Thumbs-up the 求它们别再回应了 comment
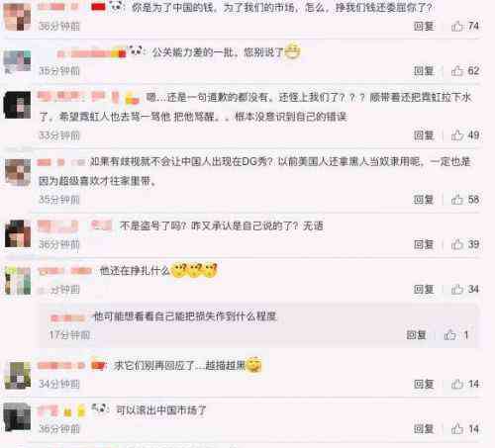The width and height of the screenshot is (495, 448). pyautogui.click(x=457, y=384)
